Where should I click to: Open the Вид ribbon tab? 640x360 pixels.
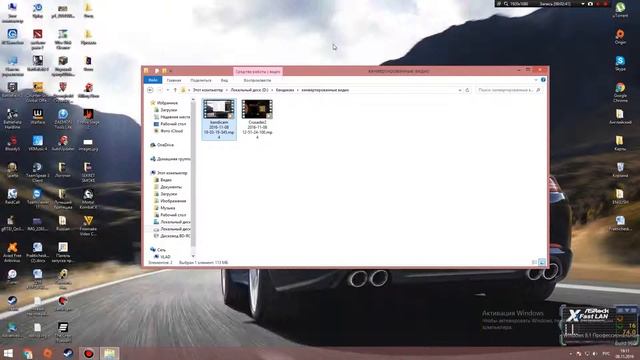(224, 80)
